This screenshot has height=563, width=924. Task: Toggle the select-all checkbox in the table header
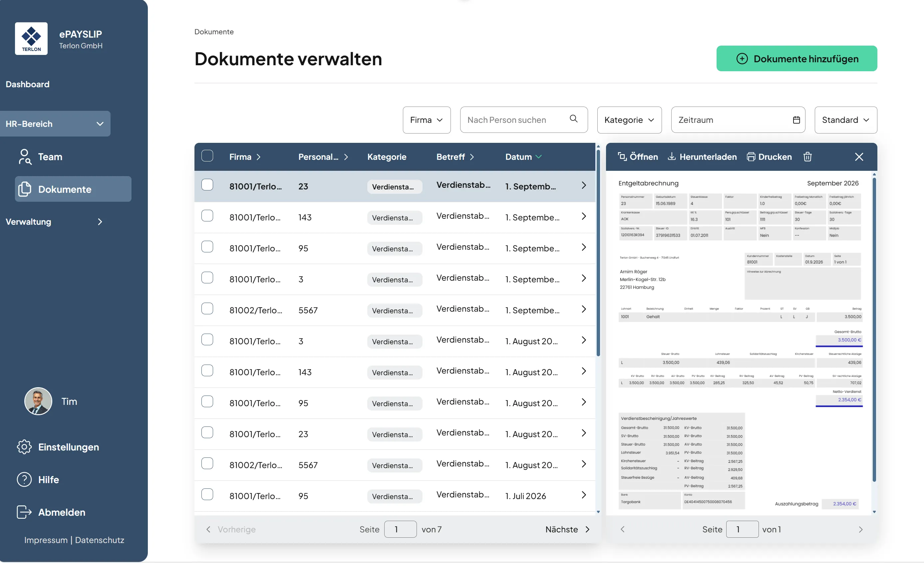[207, 156]
